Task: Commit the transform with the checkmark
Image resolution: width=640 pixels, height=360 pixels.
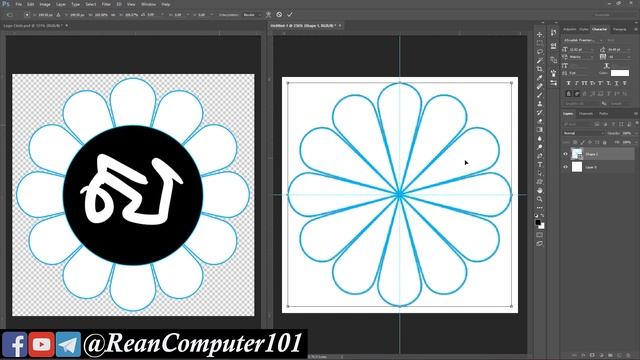Action: (x=290, y=15)
